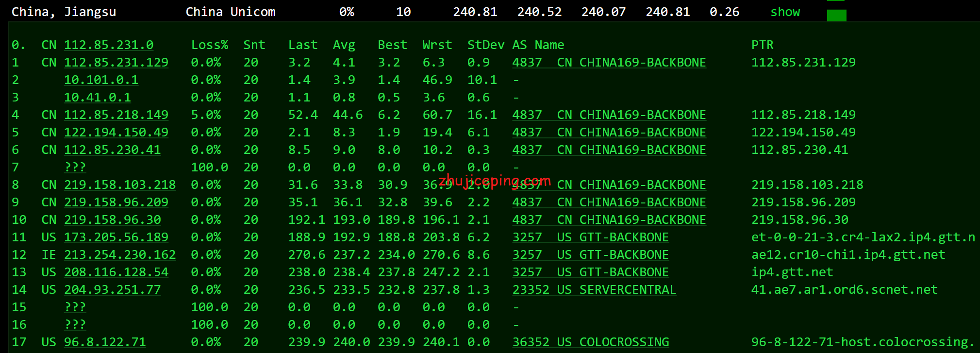The height and width of the screenshot is (353, 980).
Task: Open AS 3257 GTT-BACKBONE link at hop 11
Action: pos(590,237)
